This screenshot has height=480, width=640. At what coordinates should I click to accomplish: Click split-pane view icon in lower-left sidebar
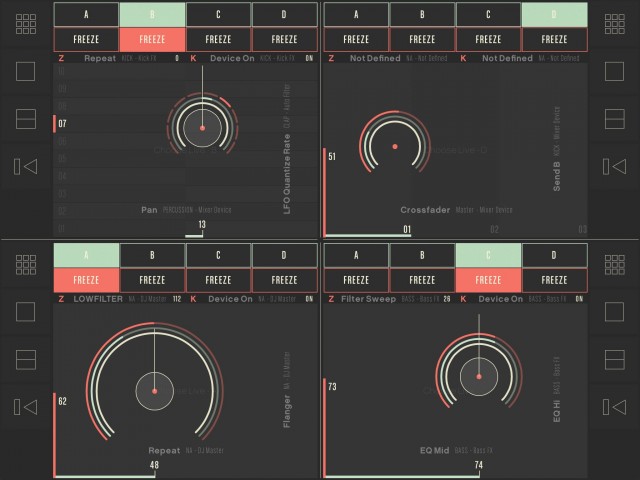26,357
